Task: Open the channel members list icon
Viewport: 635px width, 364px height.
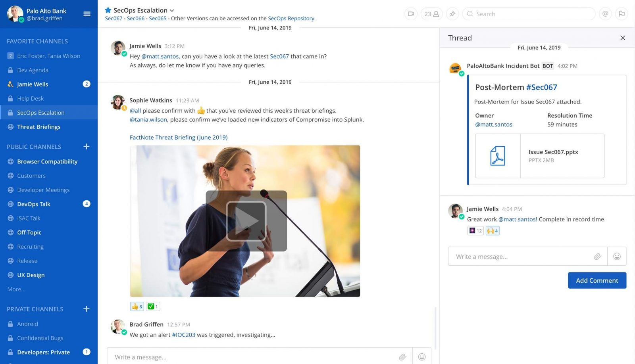Action: [431, 13]
